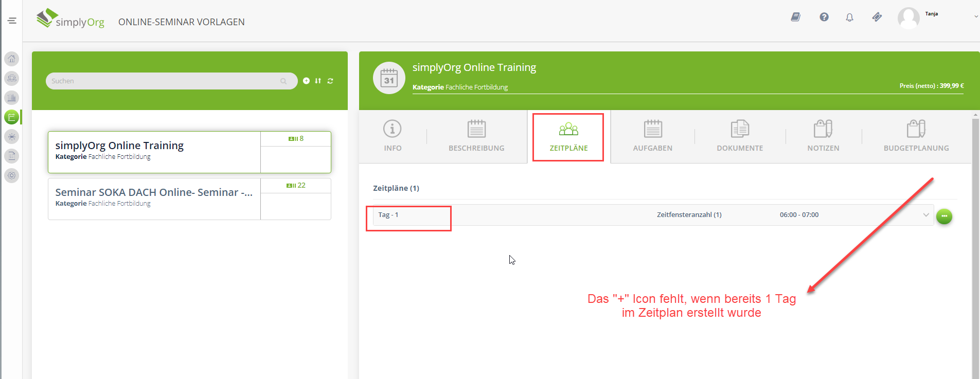Open the Tanja user dropdown arrow
Viewport: 980px width, 379px height.
coord(976,16)
